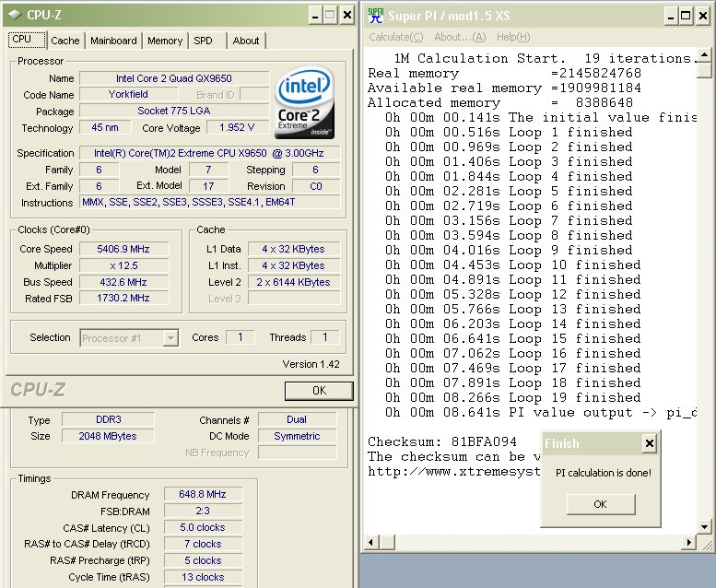Image resolution: width=716 pixels, height=588 pixels.
Task: Click the DC Mode value 'Symmetric'
Action: pyautogui.click(x=297, y=436)
